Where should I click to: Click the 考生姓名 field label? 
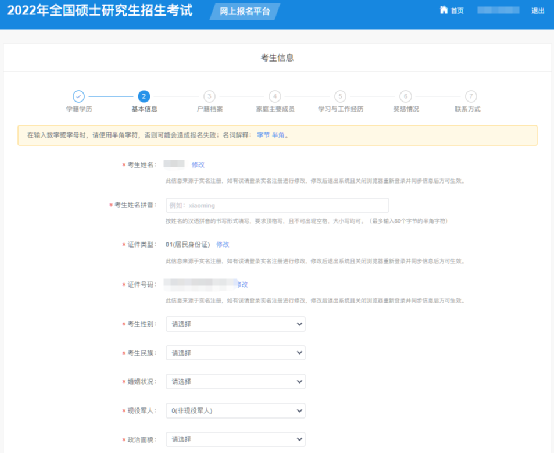[x=141, y=165]
